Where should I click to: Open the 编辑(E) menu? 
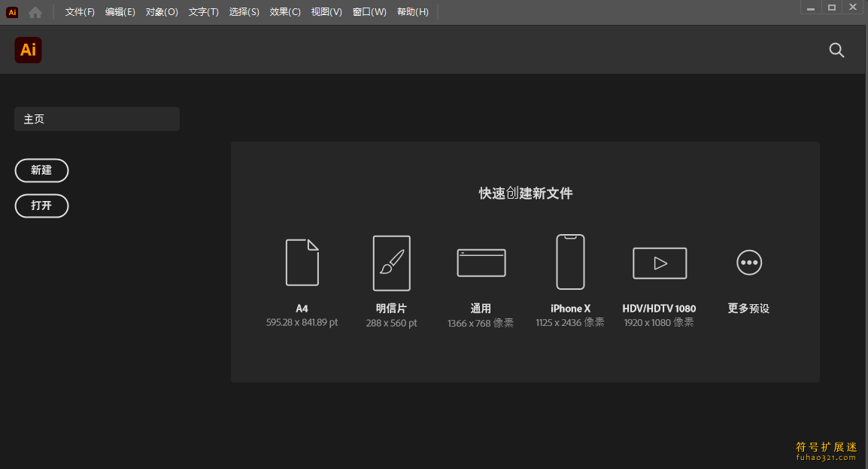coord(120,12)
